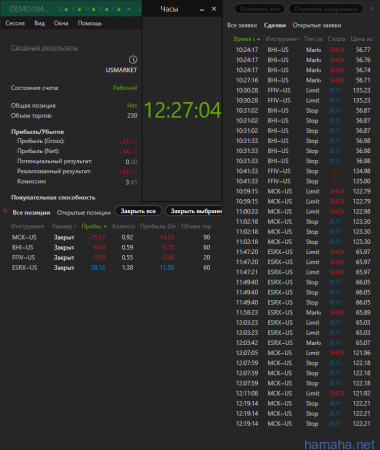This screenshot has height=450, width=380.
Task: Click the USMARKET label
Action: tap(121, 70)
